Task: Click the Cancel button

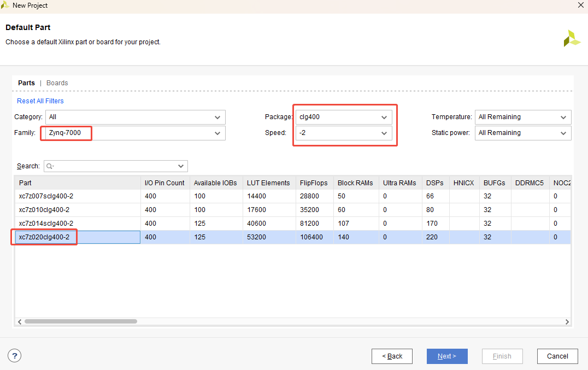Action: click(557, 356)
